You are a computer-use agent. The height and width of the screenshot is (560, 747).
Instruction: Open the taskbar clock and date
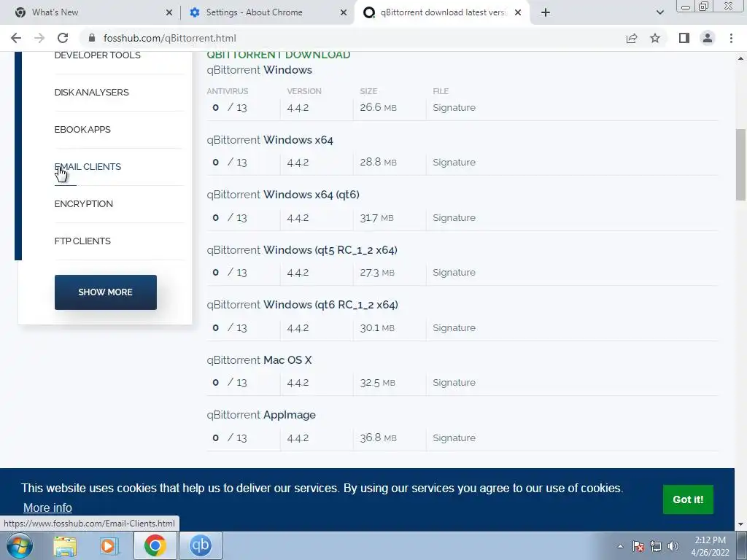coord(710,546)
